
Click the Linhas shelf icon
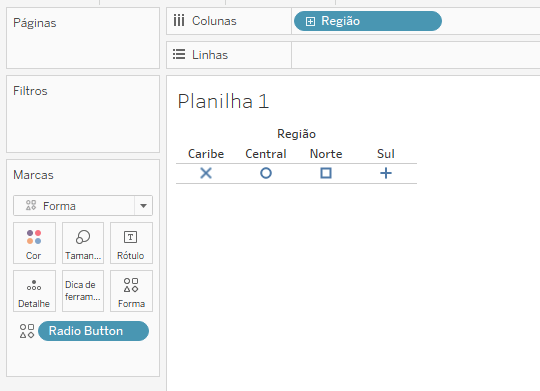click(179, 54)
